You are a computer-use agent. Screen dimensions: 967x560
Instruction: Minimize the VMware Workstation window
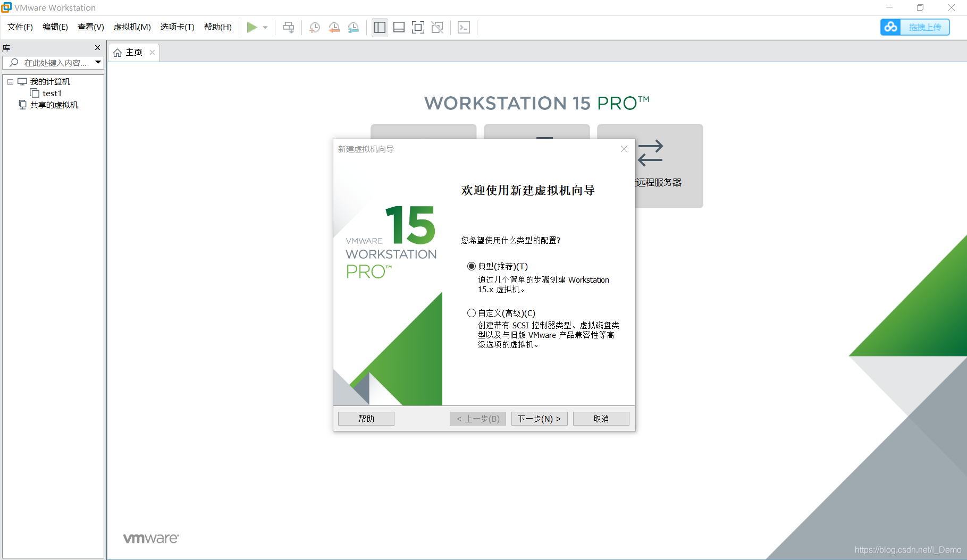(889, 7)
